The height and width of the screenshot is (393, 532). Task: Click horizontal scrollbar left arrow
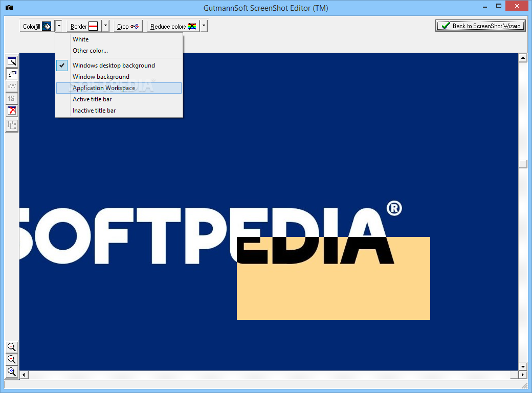pos(24,375)
